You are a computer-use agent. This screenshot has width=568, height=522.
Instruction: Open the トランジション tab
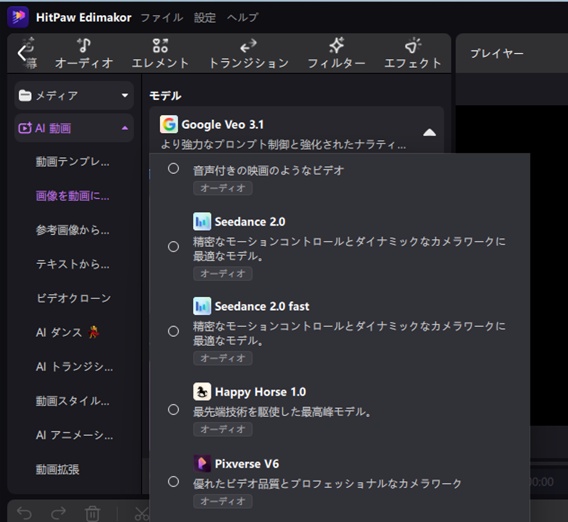point(248,54)
